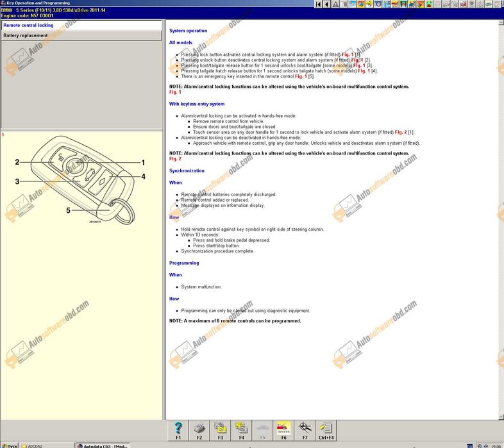Open the warning triangle toolbar icon
The width and height of the screenshot is (504, 448).
click(x=335, y=4)
